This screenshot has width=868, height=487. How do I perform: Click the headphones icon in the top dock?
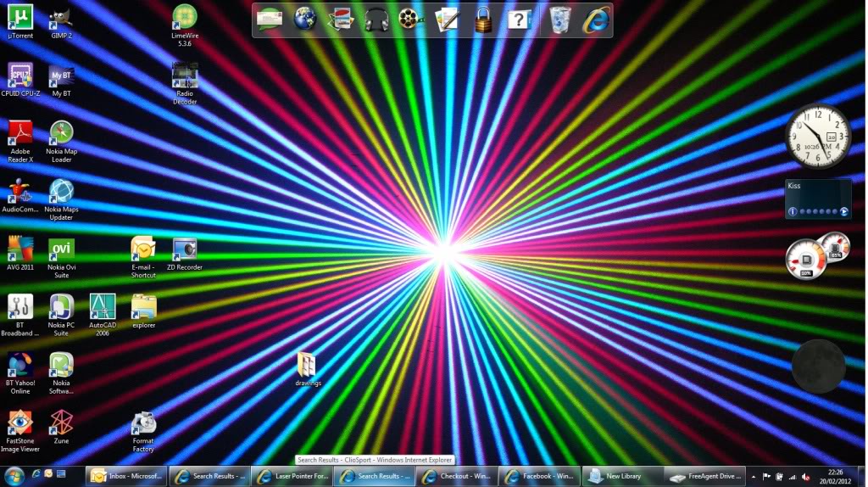376,20
